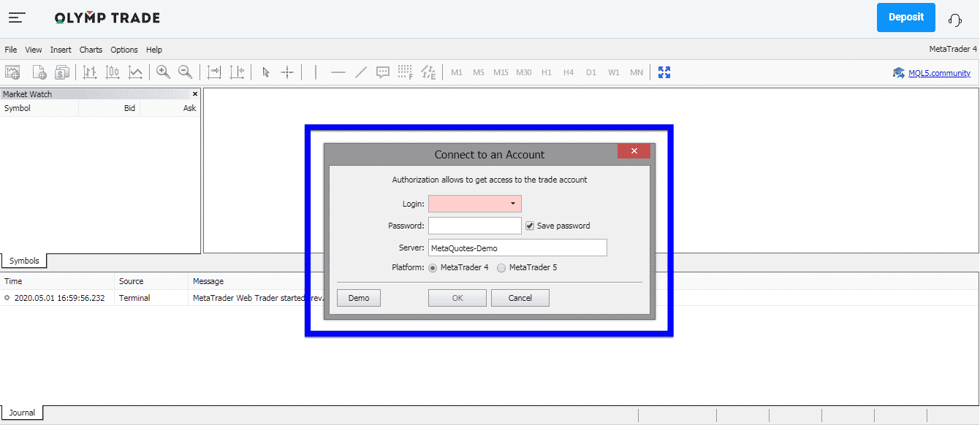Select the MetaTrader 4 platform radio
Image resolution: width=980 pixels, height=425 pixels.
pyautogui.click(x=433, y=268)
